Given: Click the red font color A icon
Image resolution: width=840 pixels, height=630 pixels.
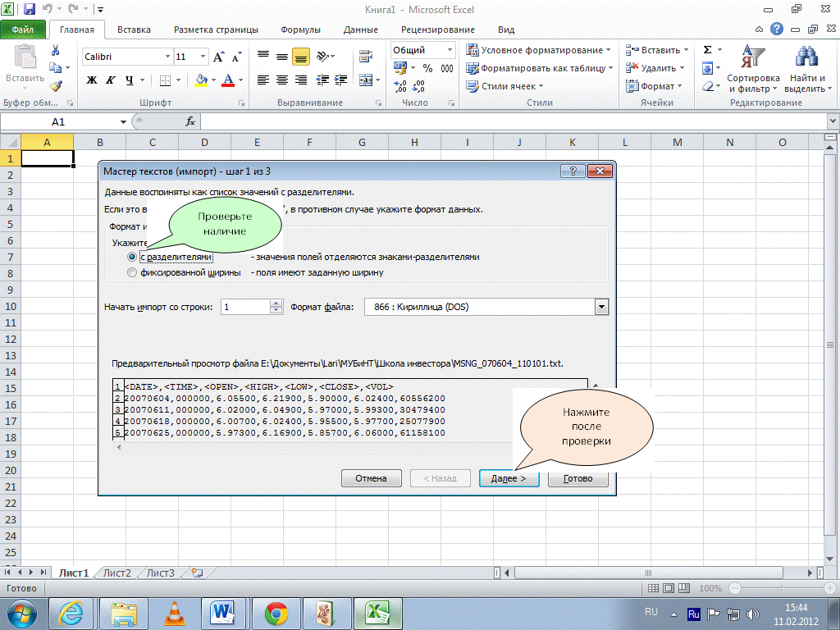Looking at the screenshot, I should click(x=228, y=80).
